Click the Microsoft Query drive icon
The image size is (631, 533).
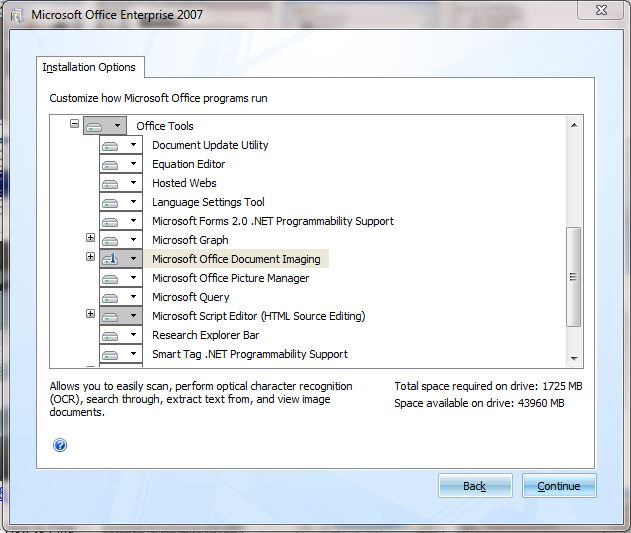pyautogui.click(x=110, y=298)
